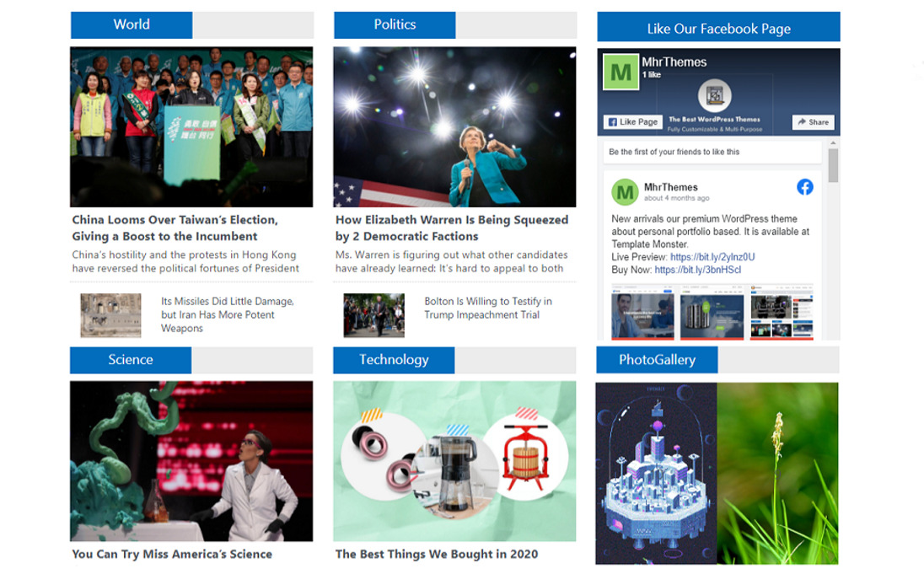Follow the bit.ly Buy Now link
The image size is (924, 574).
click(698, 270)
